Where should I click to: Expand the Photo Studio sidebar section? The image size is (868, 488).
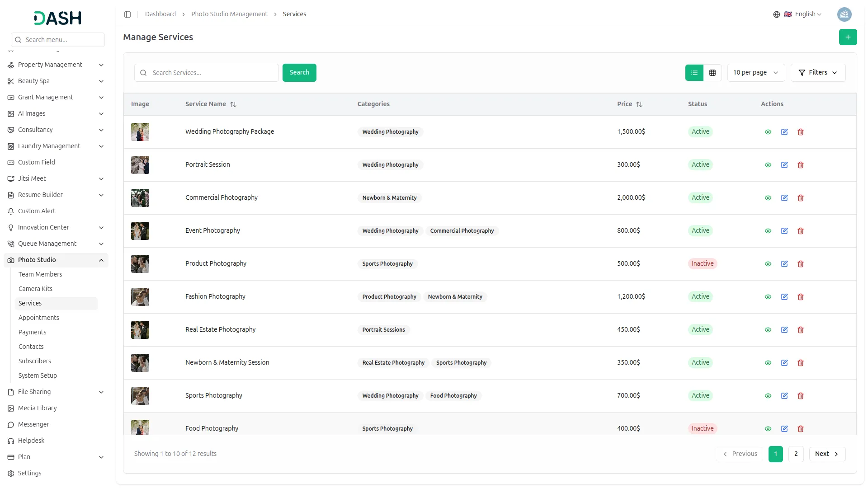(56, 260)
